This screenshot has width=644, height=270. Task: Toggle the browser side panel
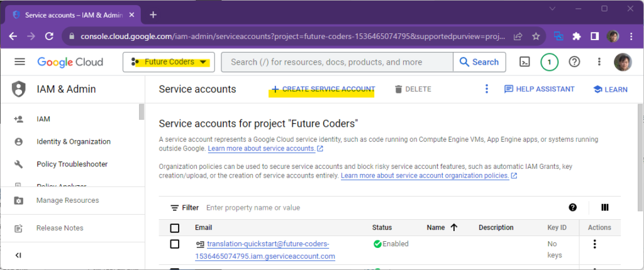(x=594, y=36)
